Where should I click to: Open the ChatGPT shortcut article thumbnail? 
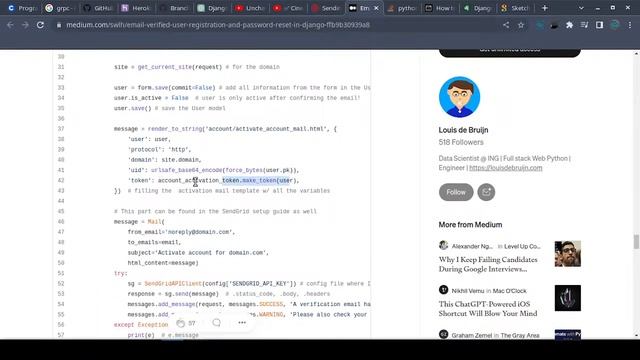[567, 298]
